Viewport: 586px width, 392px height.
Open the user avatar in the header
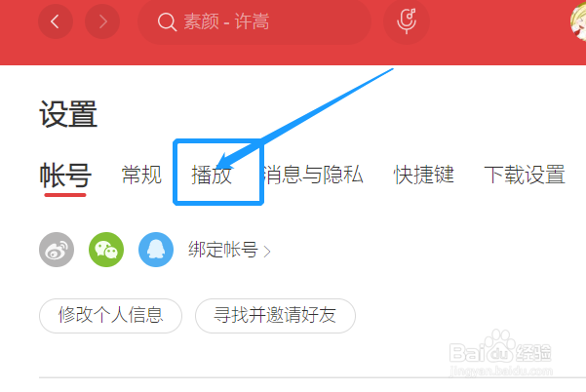578,22
